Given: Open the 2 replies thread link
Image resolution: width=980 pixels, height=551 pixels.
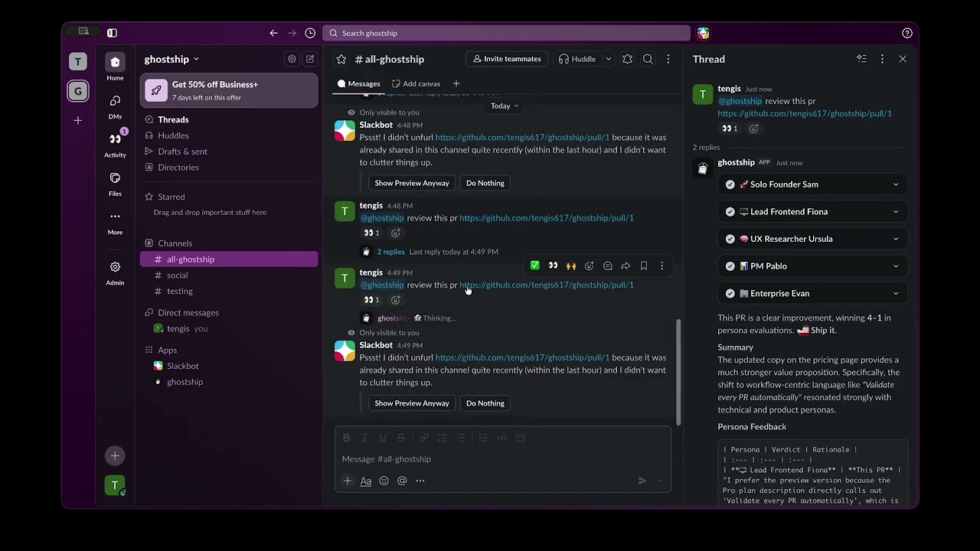Looking at the screenshot, I should coord(390,252).
